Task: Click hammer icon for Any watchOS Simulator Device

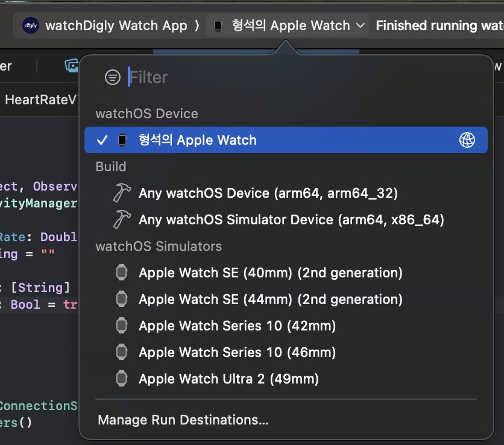Action: pos(122,219)
